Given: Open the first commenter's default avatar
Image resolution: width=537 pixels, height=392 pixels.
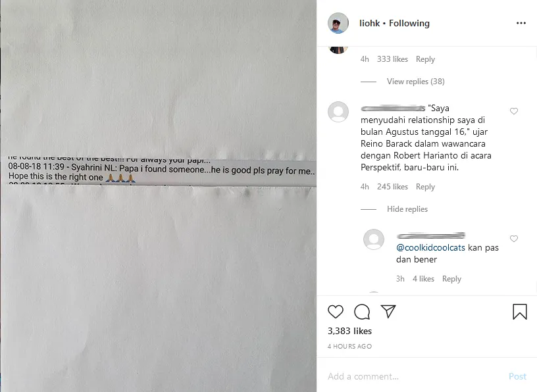Looking at the screenshot, I should tap(338, 112).
